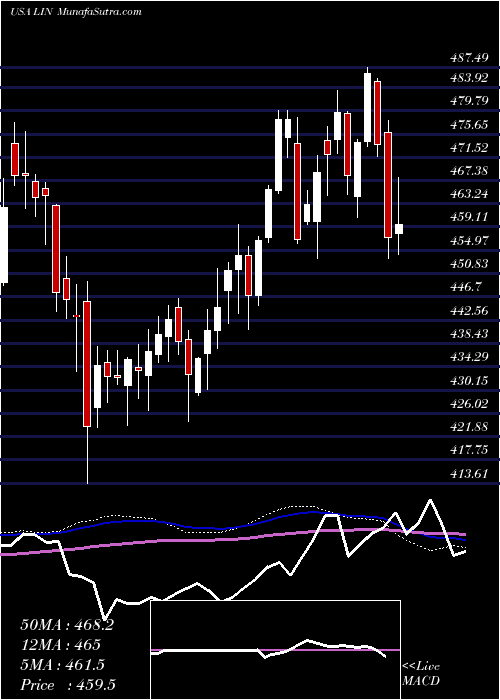Click the <<Live MACD label

tap(421, 673)
